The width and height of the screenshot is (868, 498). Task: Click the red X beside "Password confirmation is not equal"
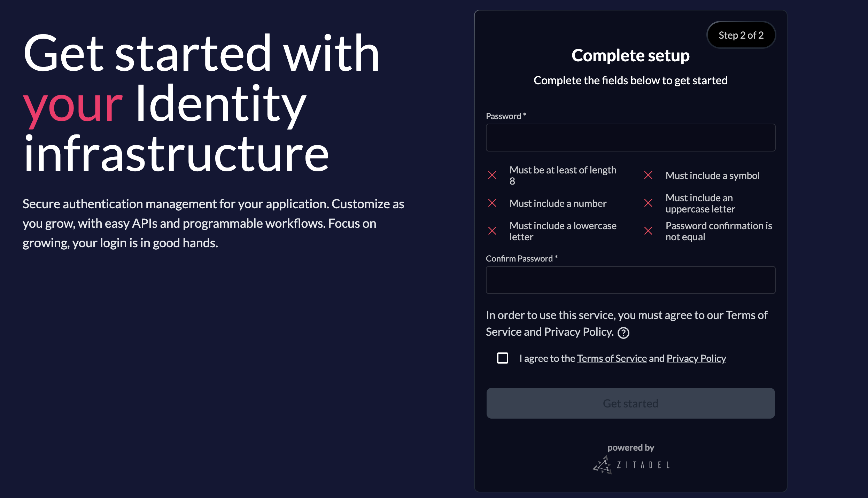point(648,231)
